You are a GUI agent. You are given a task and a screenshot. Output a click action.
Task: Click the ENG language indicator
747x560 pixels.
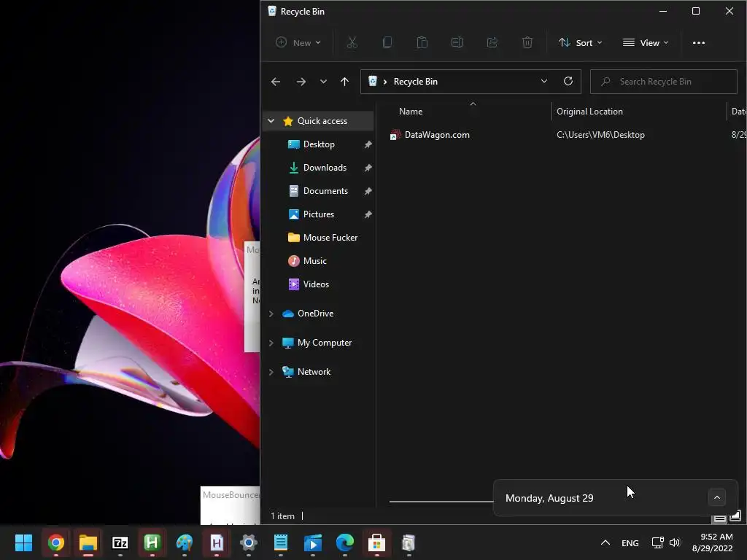point(630,542)
